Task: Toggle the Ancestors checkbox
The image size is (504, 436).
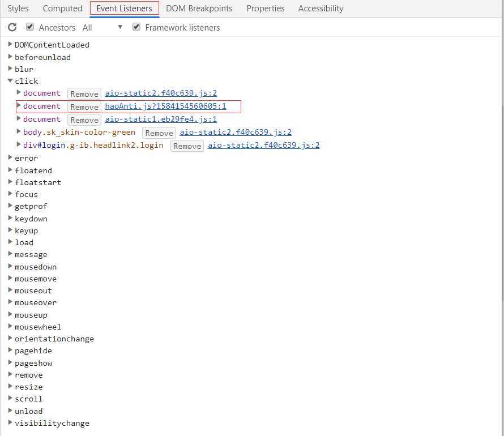Action: (30, 27)
